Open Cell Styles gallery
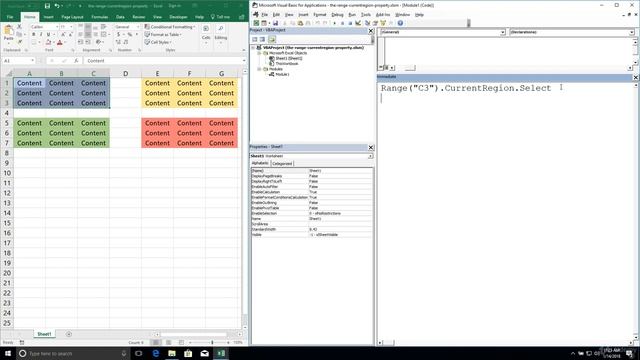The width and height of the screenshot is (640, 360). click(x=158, y=42)
